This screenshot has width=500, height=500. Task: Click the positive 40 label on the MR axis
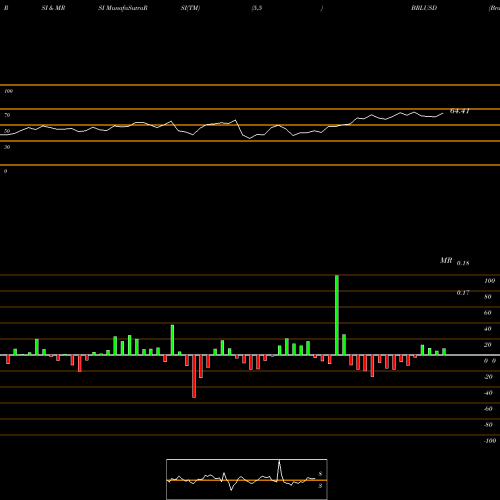pyautogui.click(x=488, y=329)
